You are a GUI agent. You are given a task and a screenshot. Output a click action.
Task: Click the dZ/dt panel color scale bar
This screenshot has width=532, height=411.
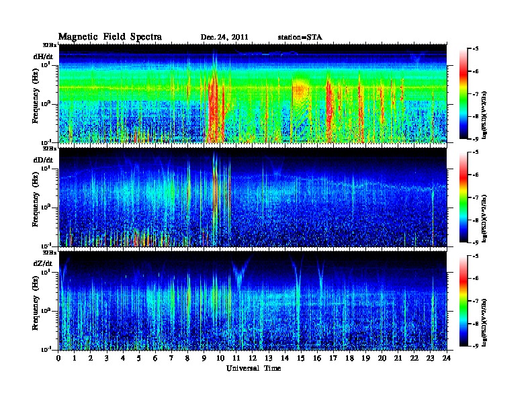[463, 301]
